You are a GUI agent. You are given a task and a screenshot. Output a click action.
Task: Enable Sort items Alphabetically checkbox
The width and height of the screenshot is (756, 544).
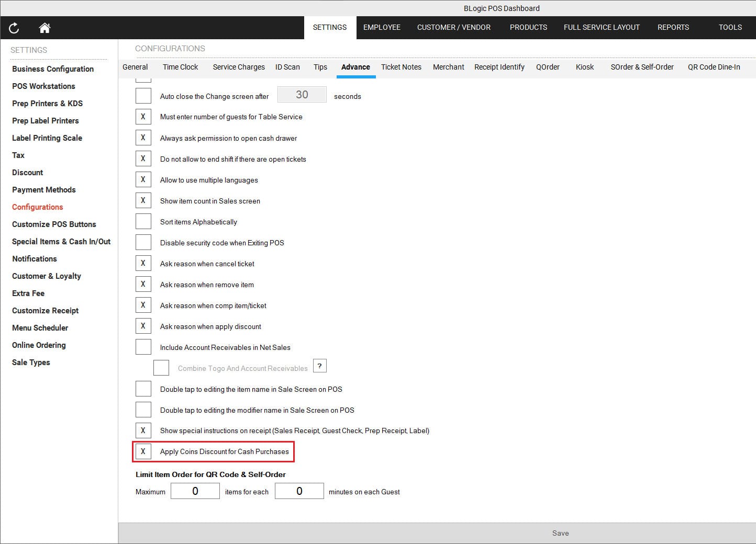tap(143, 221)
